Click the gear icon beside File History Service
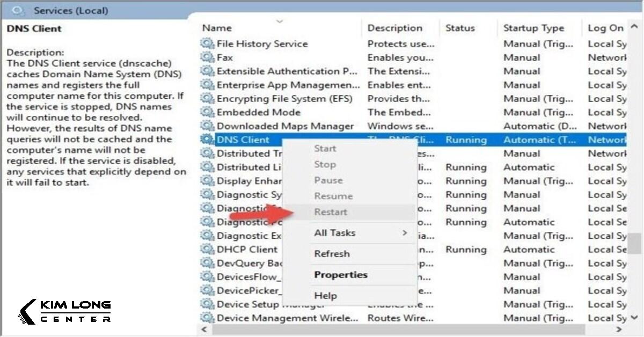 207,43
